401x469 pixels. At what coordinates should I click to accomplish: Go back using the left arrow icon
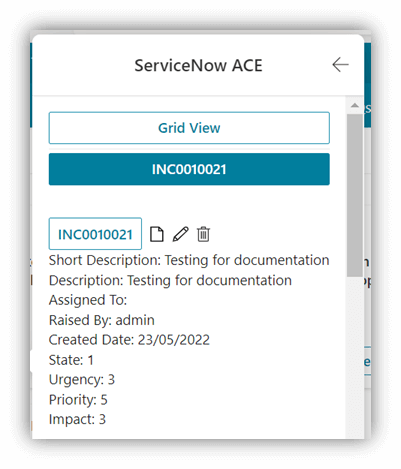pyautogui.click(x=340, y=64)
